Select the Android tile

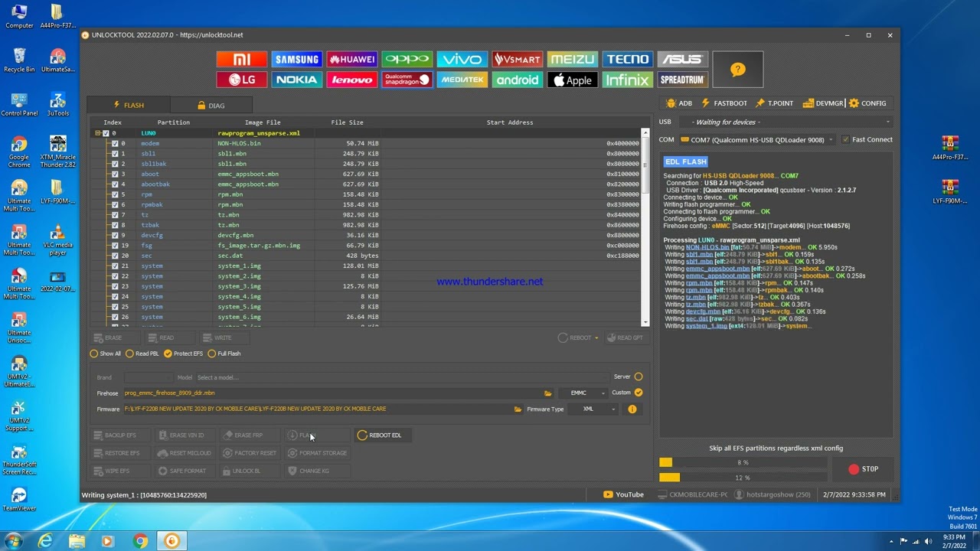[x=518, y=80]
